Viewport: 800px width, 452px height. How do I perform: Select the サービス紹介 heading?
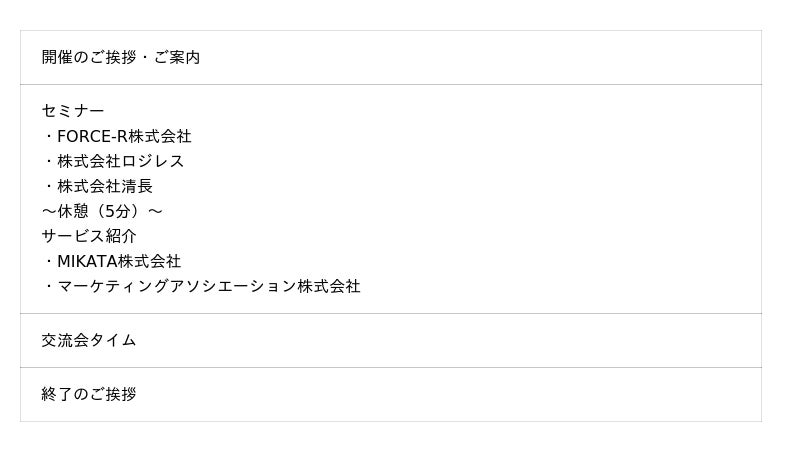(x=89, y=236)
